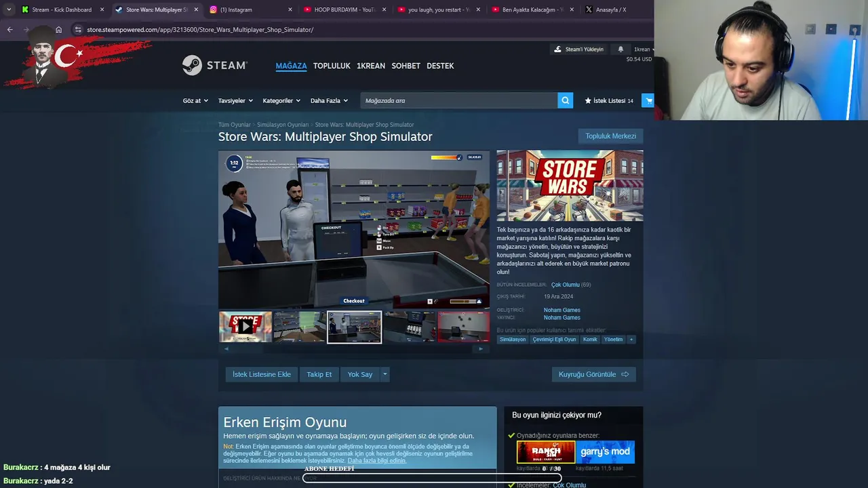Select fourth screenshot thumbnail with cash register
Image resolution: width=868 pixels, height=488 pixels.
click(x=409, y=327)
